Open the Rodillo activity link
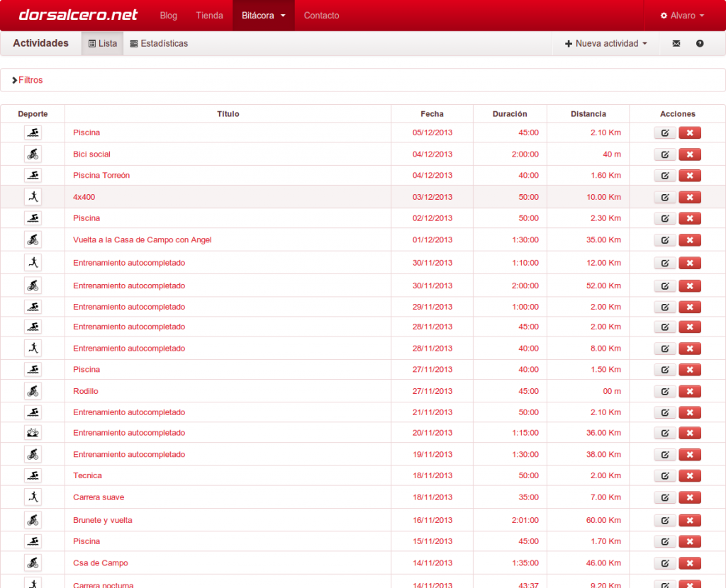The height and width of the screenshot is (588, 726). pos(86,391)
